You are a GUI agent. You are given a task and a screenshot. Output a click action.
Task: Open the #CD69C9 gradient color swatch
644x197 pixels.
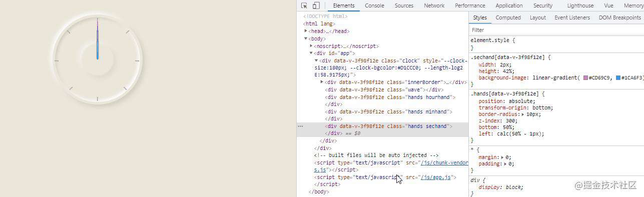coord(585,78)
